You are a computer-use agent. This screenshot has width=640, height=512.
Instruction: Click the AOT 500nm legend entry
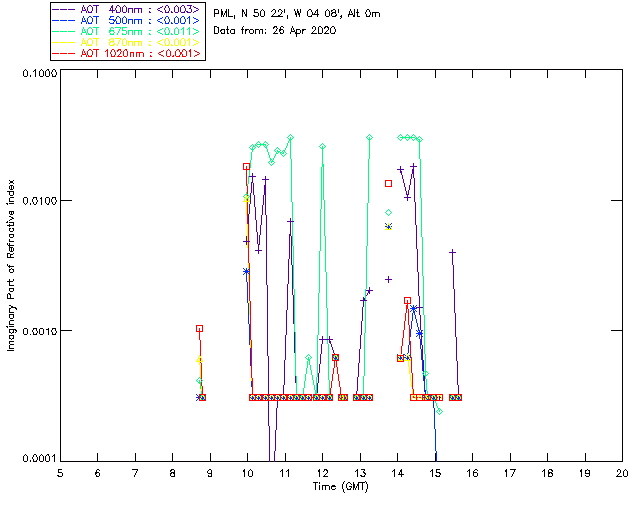click(x=128, y=20)
